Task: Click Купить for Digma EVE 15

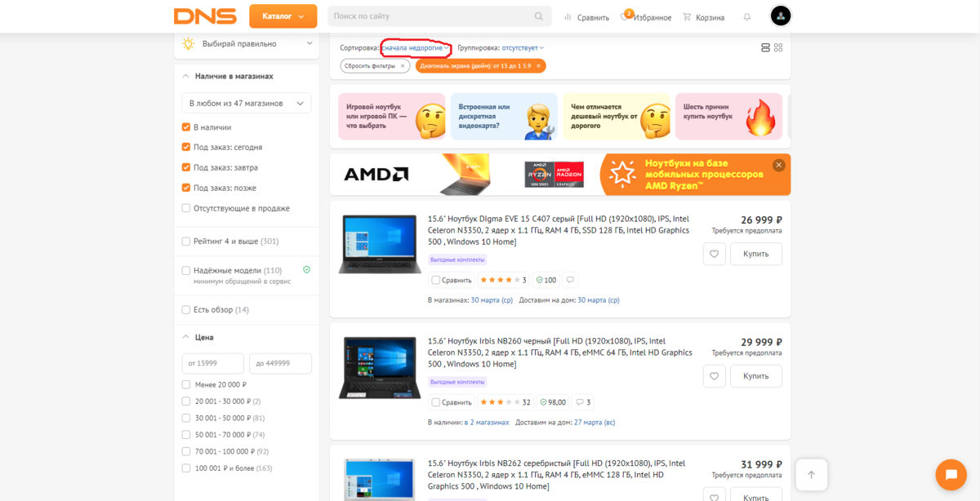Action: pyautogui.click(x=756, y=254)
